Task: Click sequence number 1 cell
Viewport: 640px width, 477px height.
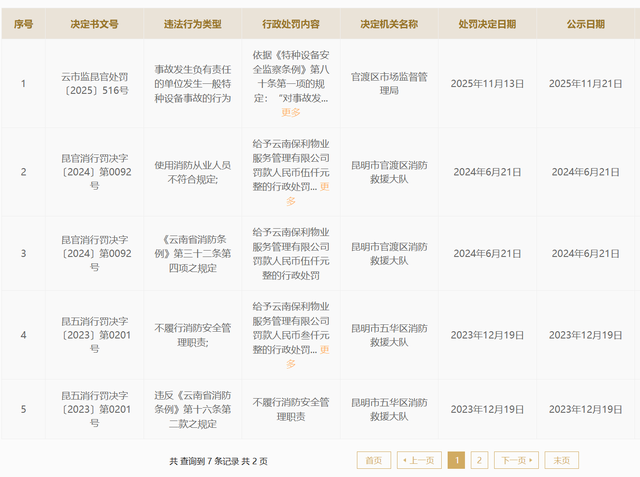Action: 23,84
